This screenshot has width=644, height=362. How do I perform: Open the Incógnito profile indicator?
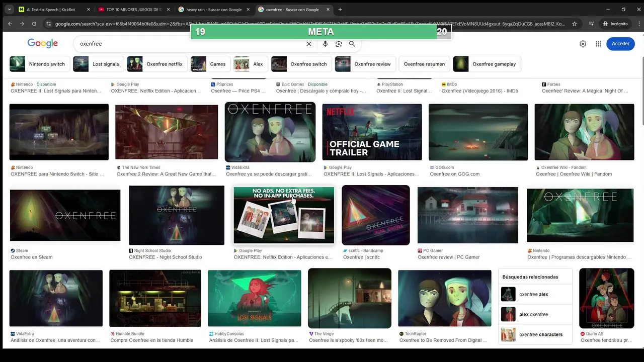615,24
